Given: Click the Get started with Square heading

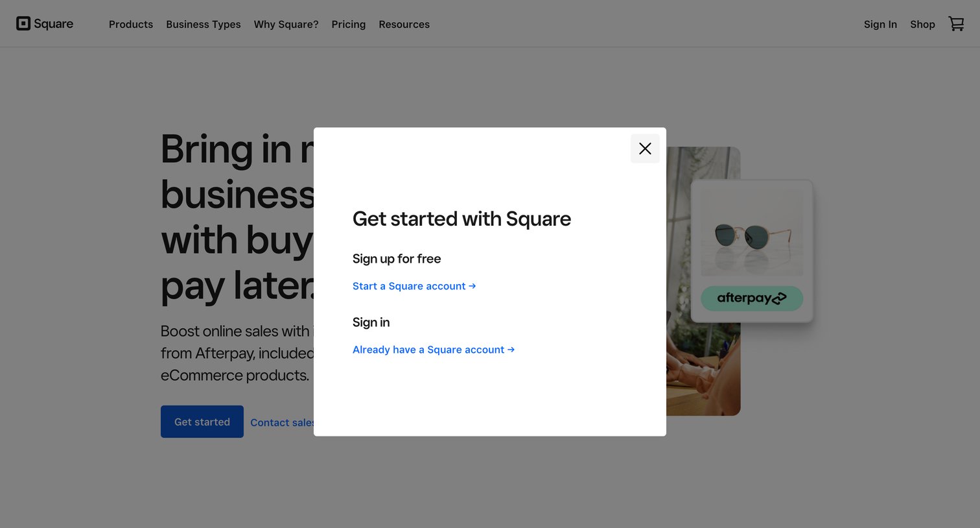Looking at the screenshot, I should coord(461,219).
